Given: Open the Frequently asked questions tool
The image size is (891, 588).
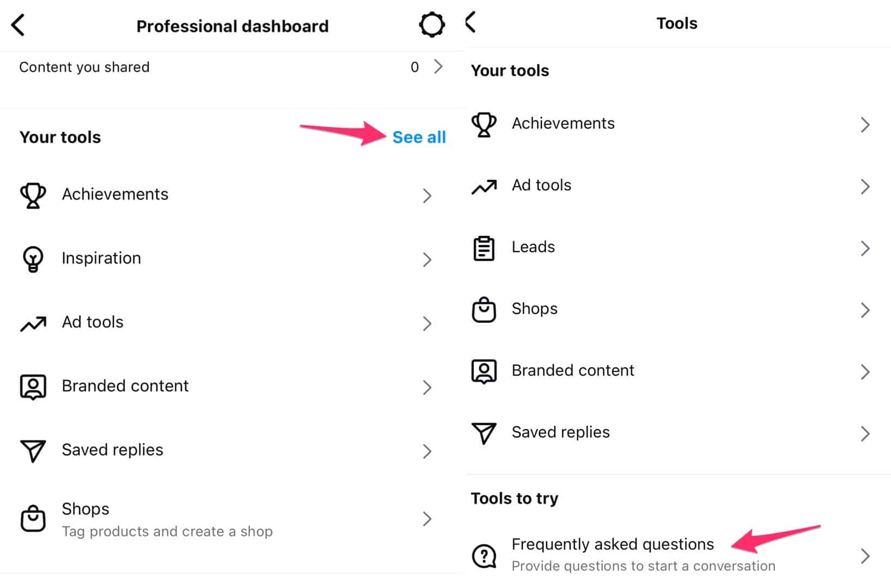Looking at the screenshot, I should pyautogui.click(x=613, y=544).
